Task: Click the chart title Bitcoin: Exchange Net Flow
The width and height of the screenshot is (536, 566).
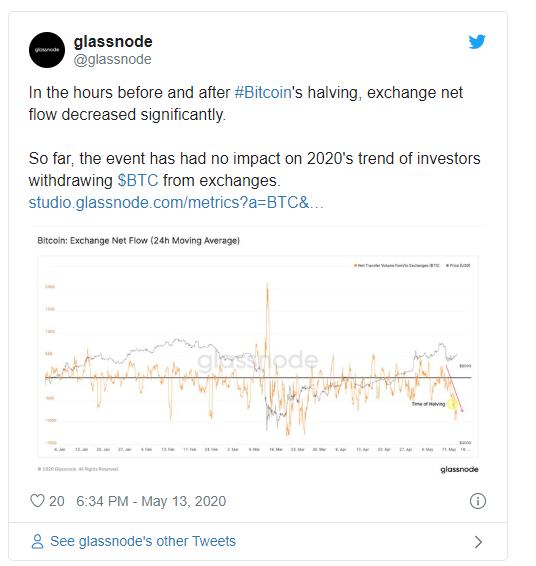Action: pos(138,241)
